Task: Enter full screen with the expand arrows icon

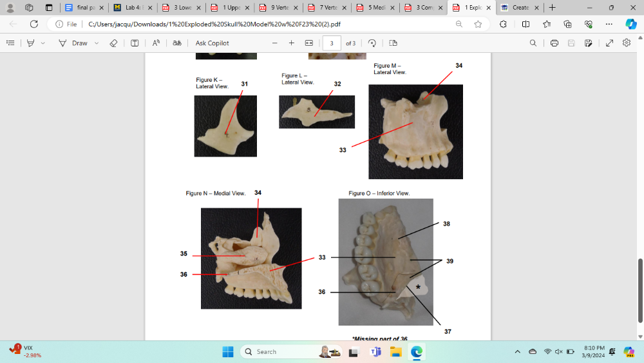Action: click(609, 43)
